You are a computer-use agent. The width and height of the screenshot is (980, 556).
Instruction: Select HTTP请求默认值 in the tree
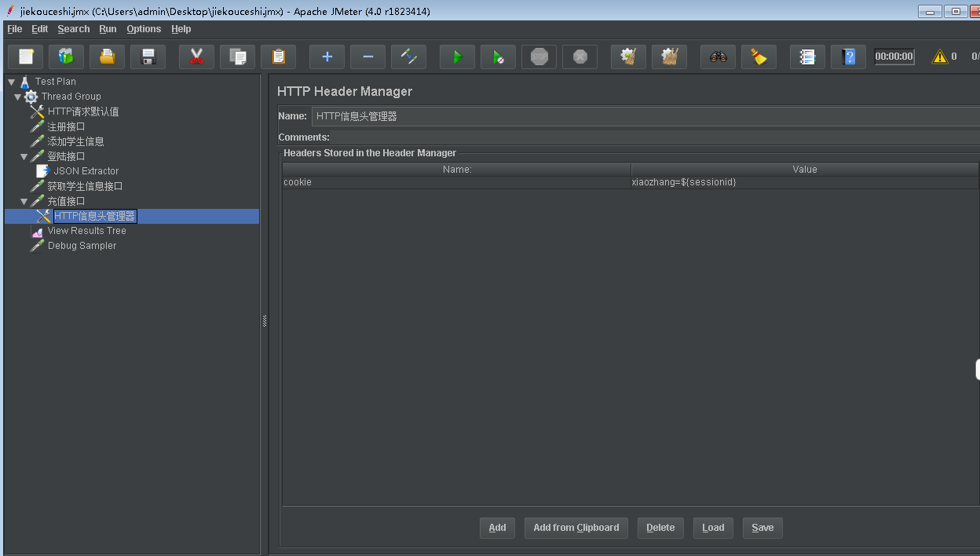click(x=83, y=112)
